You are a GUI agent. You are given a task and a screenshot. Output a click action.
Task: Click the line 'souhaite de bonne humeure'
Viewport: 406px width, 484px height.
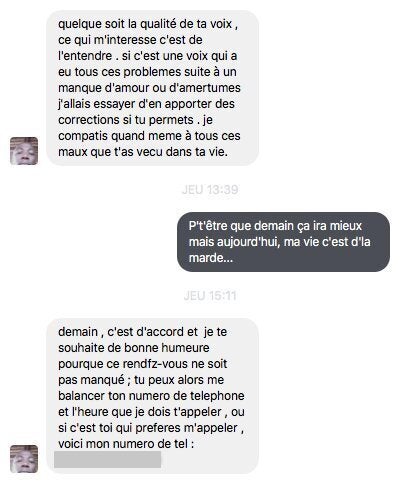pyautogui.click(x=134, y=348)
